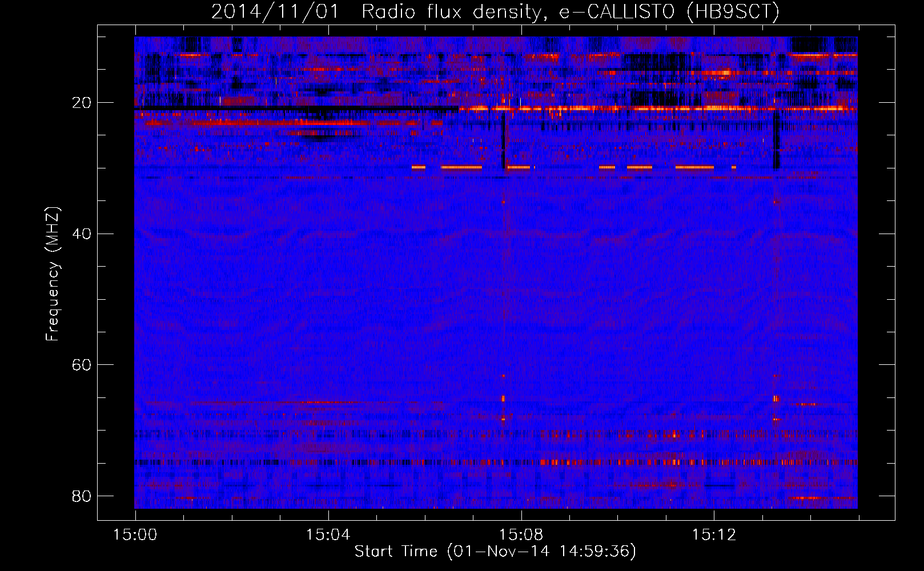Click the 20 MHz frequency tick label

coord(82,103)
